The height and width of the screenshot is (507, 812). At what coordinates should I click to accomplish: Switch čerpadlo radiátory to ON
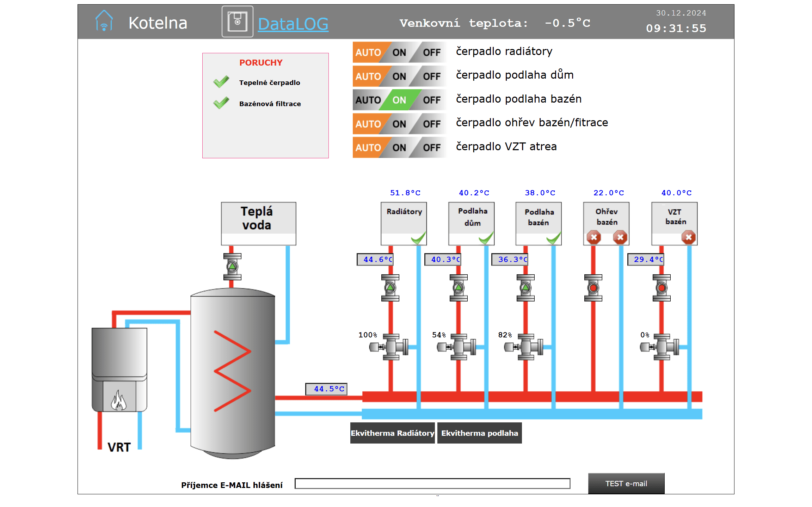pos(399,53)
